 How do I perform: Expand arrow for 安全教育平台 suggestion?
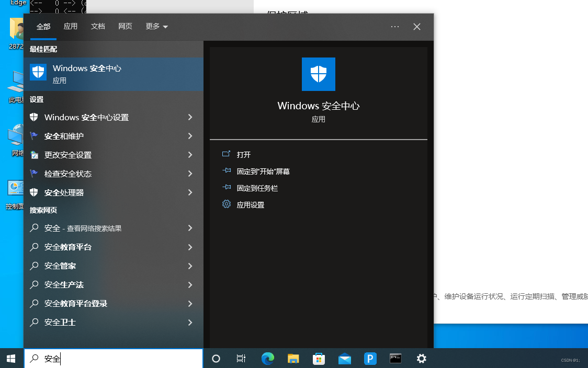[190, 247]
